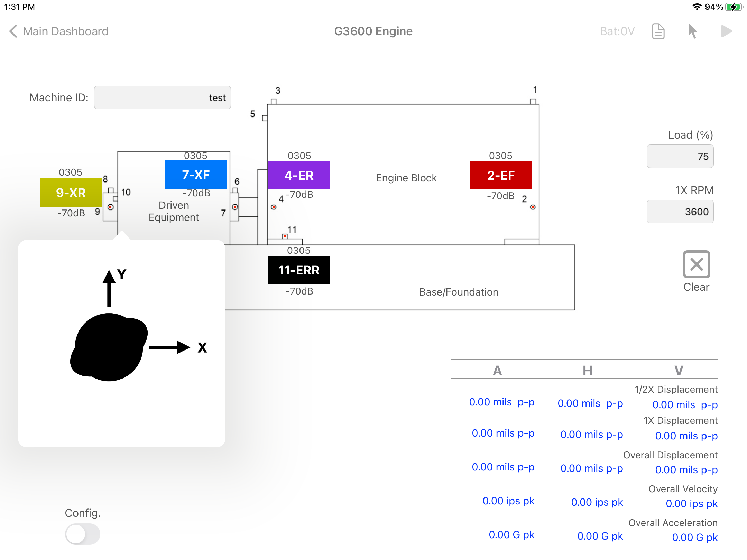
Task: Toggle the Config switch
Action: [x=83, y=534]
